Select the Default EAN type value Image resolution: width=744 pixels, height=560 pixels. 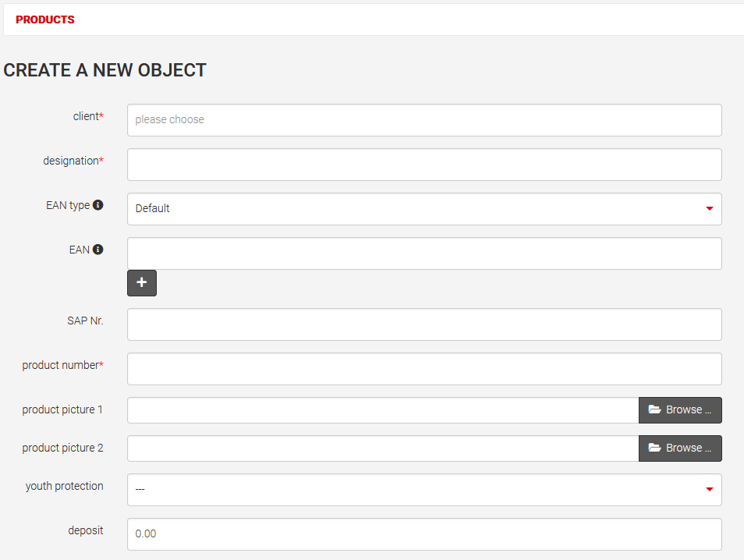pyautogui.click(x=153, y=209)
